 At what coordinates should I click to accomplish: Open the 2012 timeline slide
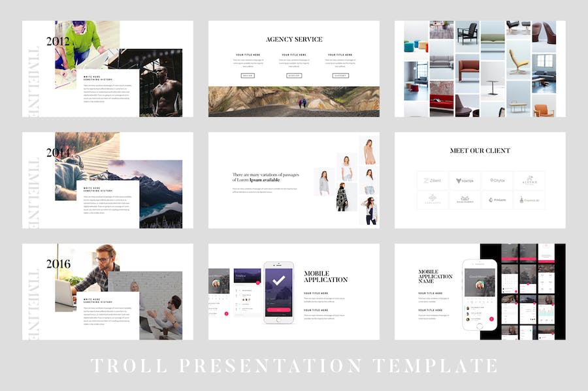[108, 69]
